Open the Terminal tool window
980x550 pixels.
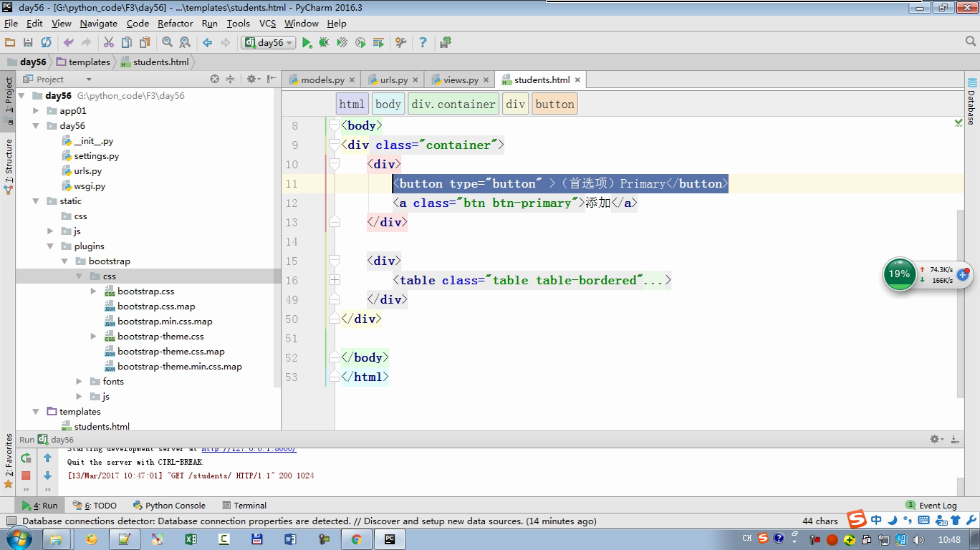click(244, 506)
